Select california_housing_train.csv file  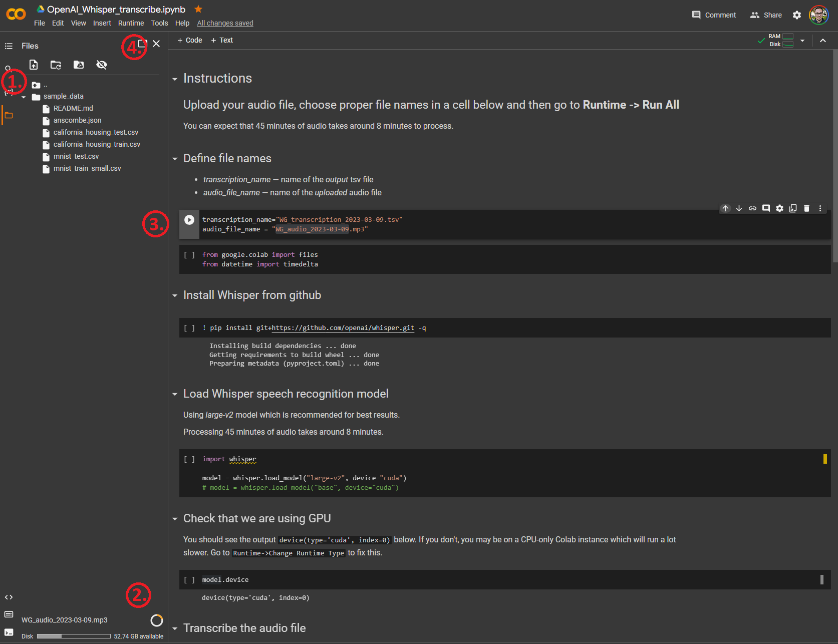coord(97,144)
